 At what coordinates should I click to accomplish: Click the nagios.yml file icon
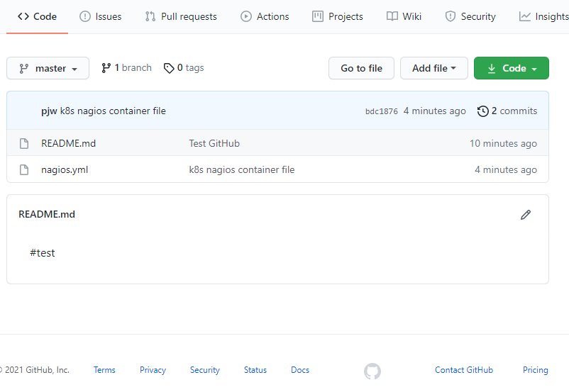tap(24, 169)
